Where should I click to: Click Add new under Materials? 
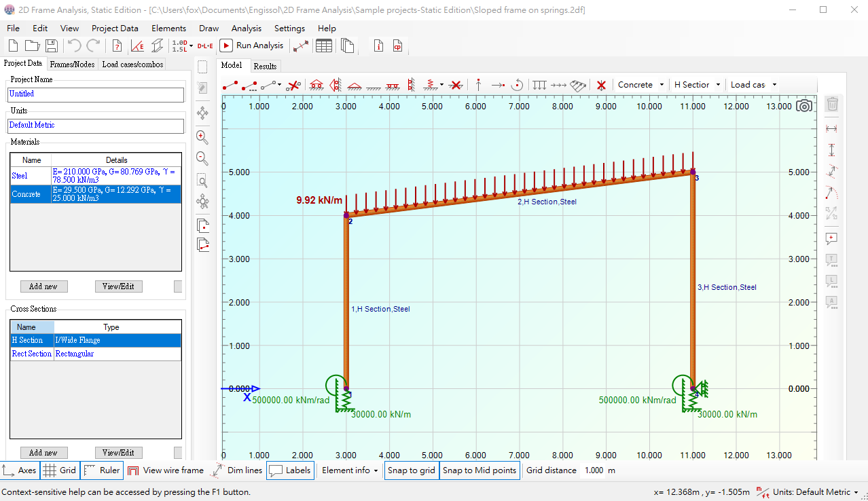[43, 286]
